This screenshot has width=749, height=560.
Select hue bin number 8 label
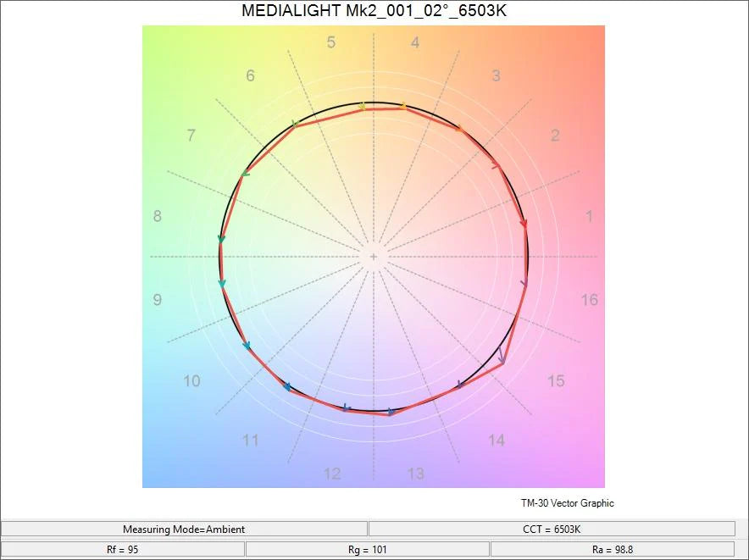tap(157, 217)
